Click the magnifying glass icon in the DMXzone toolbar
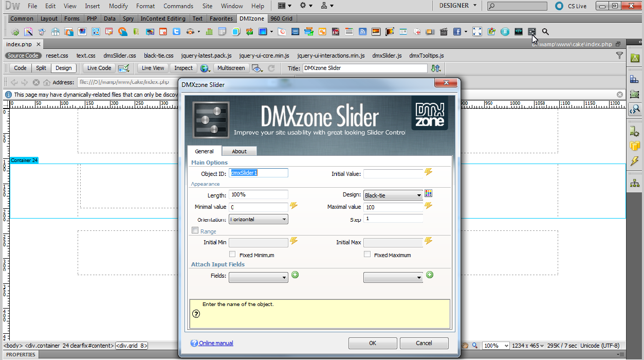This screenshot has height=360, width=644. tap(545, 31)
